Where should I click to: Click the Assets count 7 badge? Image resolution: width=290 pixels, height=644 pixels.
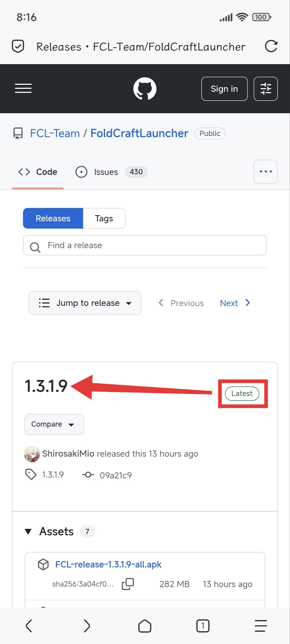[87, 532]
